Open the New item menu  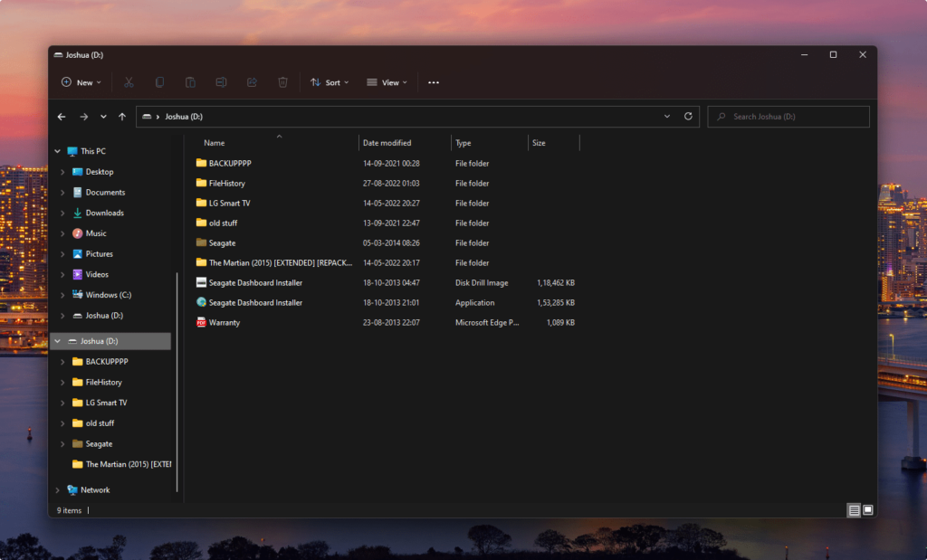click(x=81, y=82)
